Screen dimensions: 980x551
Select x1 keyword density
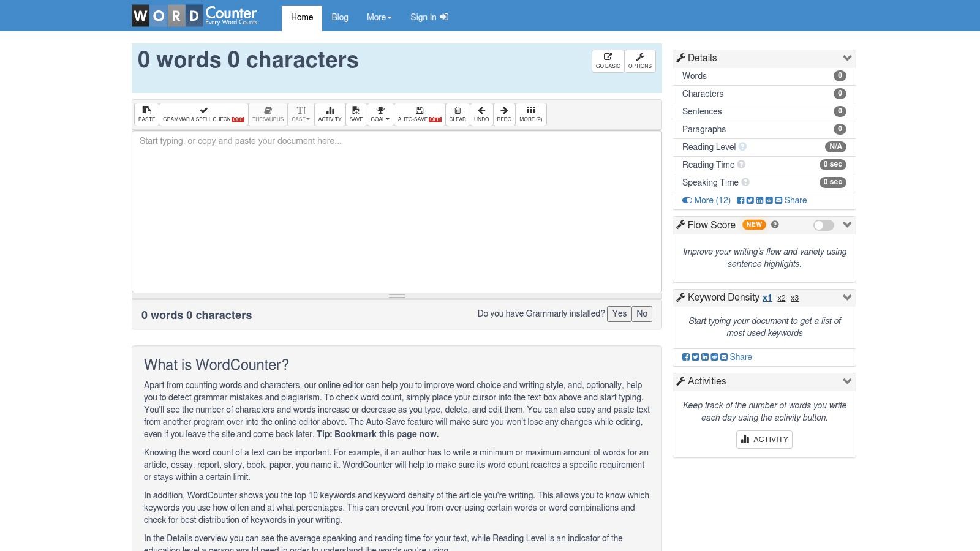(x=767, y=298)
